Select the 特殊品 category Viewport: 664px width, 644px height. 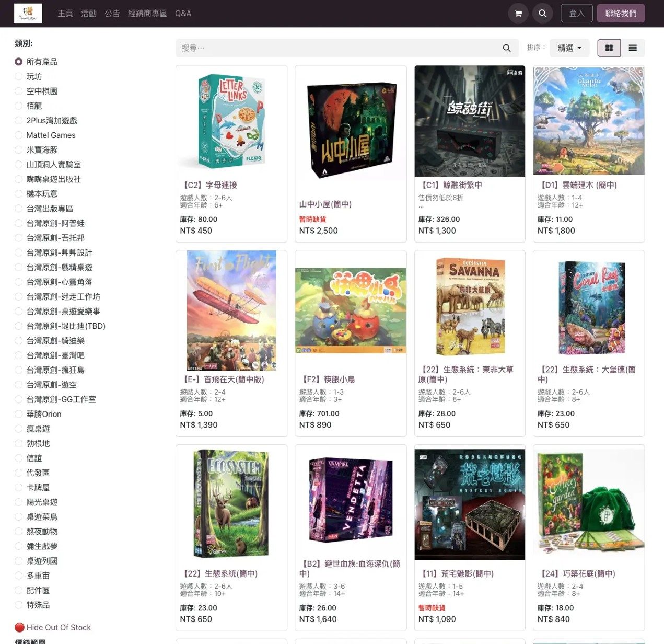(32, 605)
